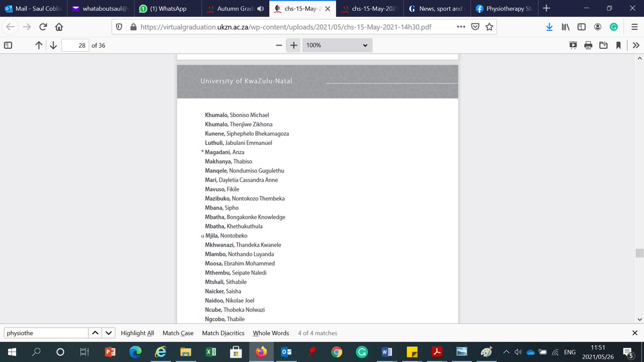This screenshot has height=362, width=644.
Task: Toggle Firefox sidebars view
Action: coord(581,27)
